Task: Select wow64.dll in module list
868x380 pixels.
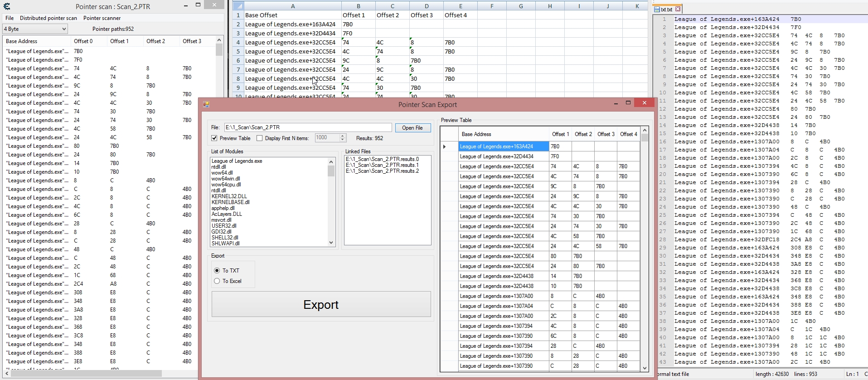Action: [222, 173]
